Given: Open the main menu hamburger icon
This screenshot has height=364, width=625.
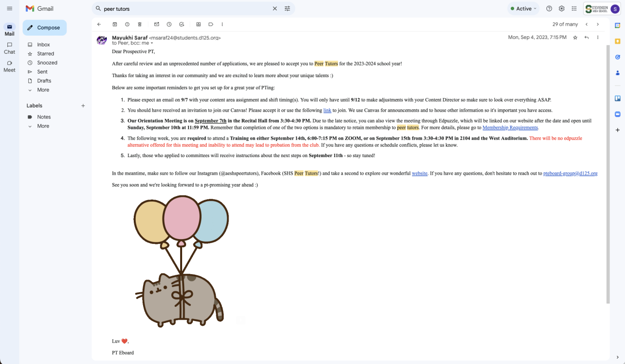Looking at the screenshot, I should 9,8.
